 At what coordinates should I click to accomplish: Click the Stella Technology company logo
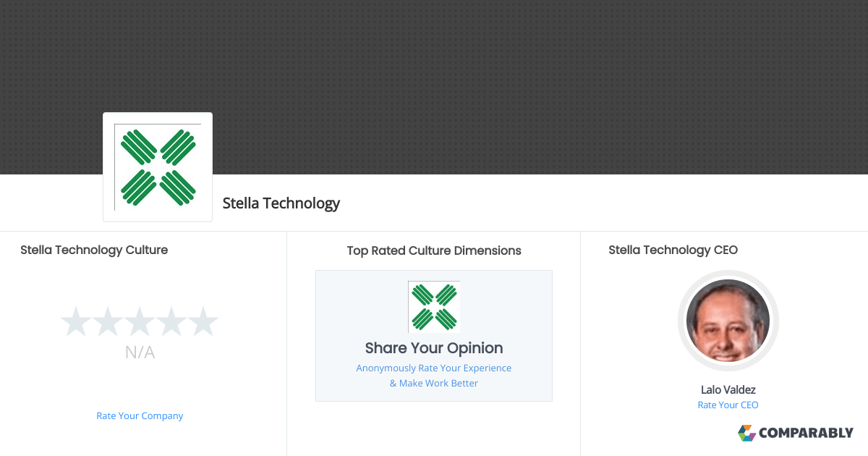coord(157,166)
